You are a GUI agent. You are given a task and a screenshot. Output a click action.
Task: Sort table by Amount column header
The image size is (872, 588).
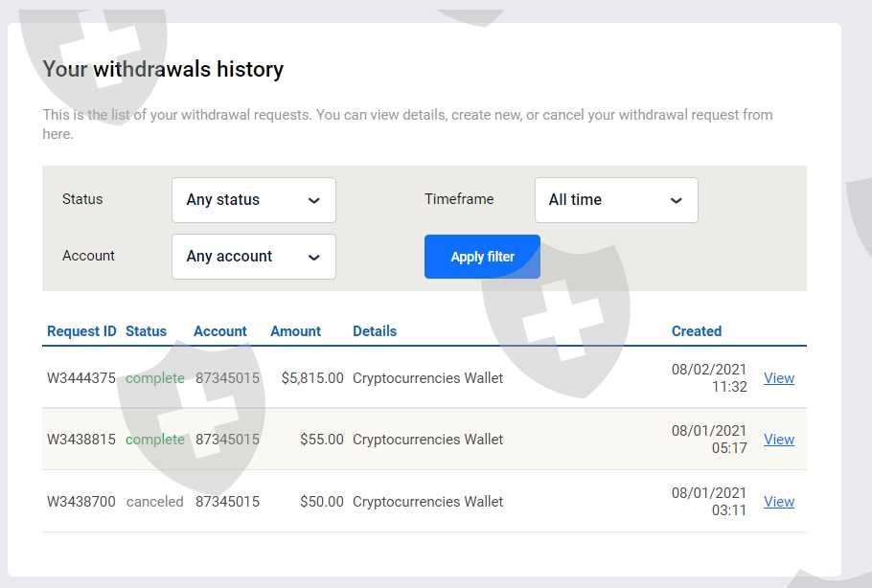click(x=295, y=331)
